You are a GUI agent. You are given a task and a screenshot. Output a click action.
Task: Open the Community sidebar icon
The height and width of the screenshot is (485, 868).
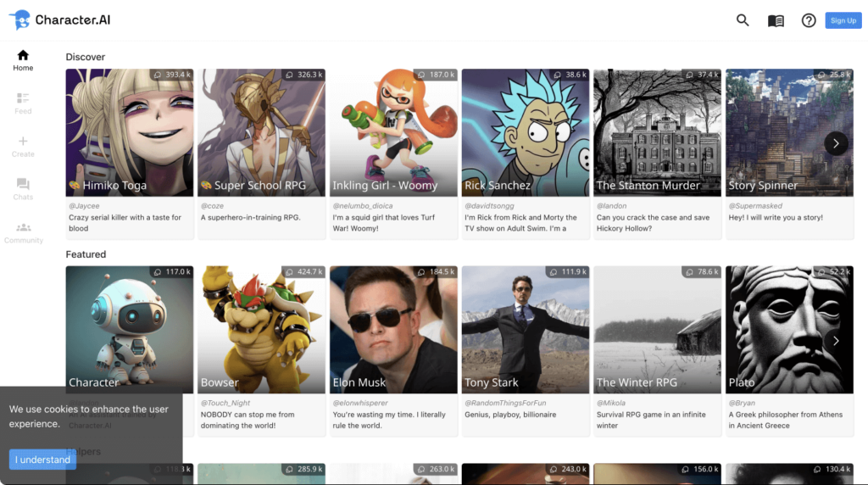pos(23,232)
